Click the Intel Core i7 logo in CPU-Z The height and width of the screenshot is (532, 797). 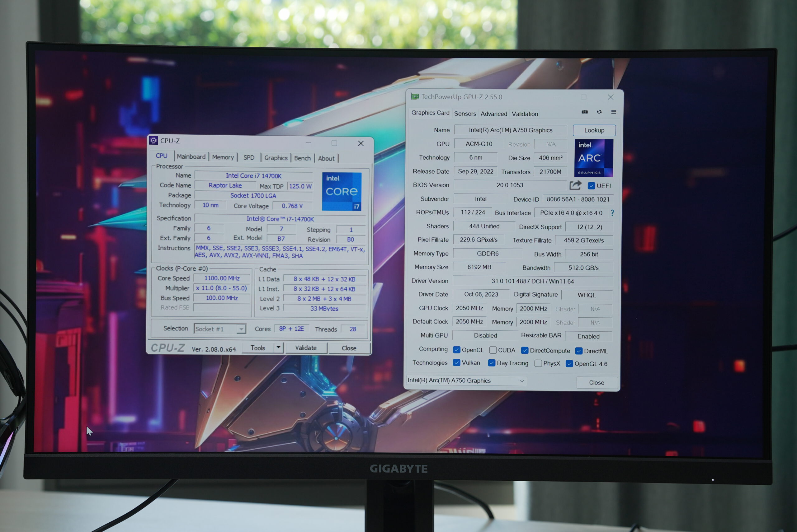click(x=342, y=191)
